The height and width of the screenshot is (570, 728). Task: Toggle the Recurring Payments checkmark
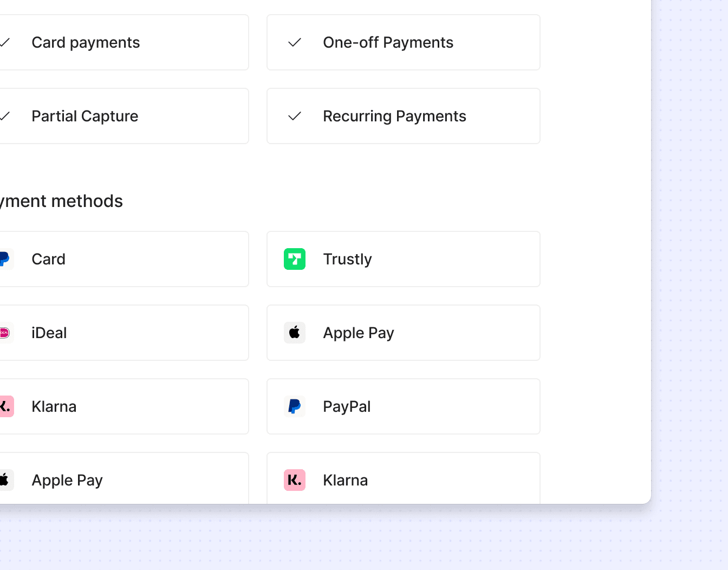pyautogui.click(x=295, y=116)
